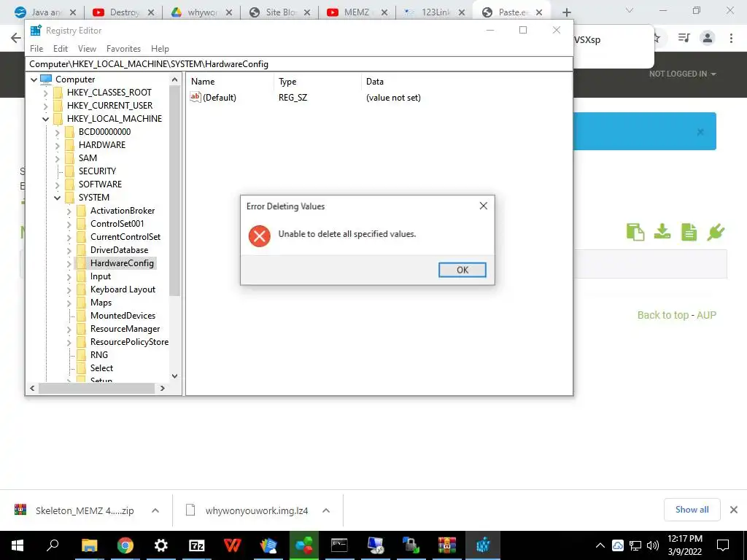Collapse the SYSTEM key

tap(58, 198)
